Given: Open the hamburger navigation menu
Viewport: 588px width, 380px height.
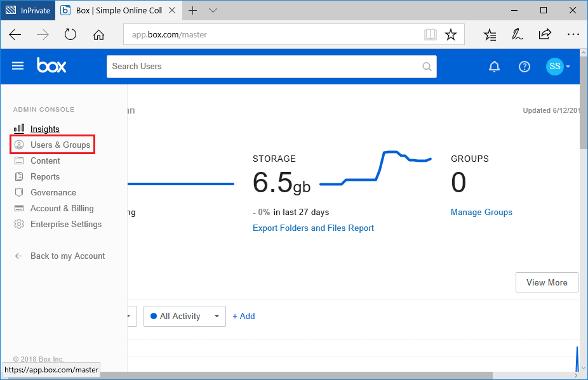Looking at the screenshot, I should pos(18,67).
